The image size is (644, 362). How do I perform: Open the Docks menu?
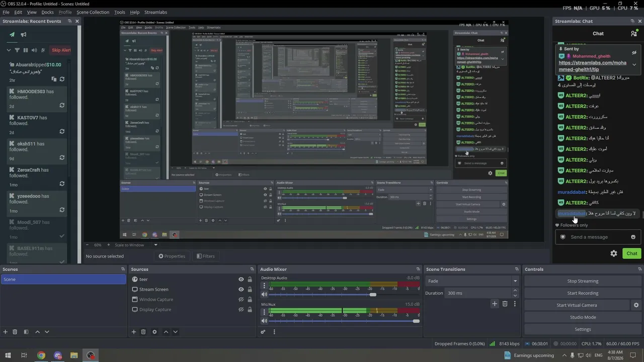pyautogui.click(x=47, y=12)
